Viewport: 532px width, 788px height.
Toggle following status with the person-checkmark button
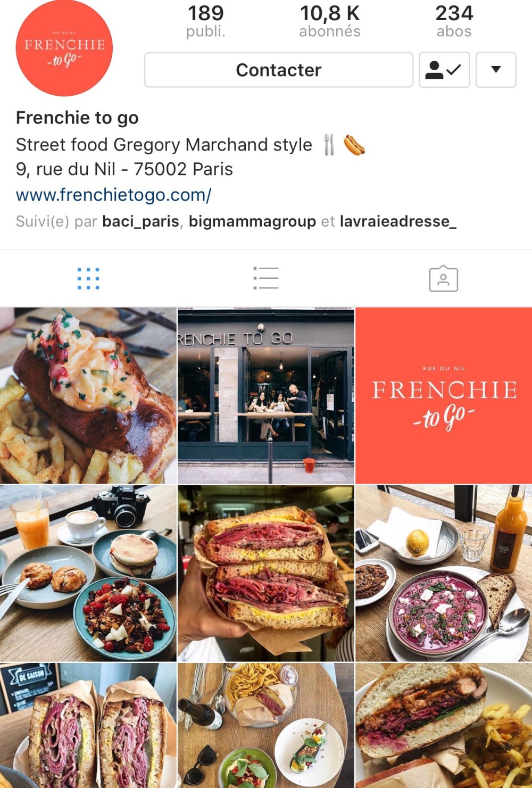(444, 70)
